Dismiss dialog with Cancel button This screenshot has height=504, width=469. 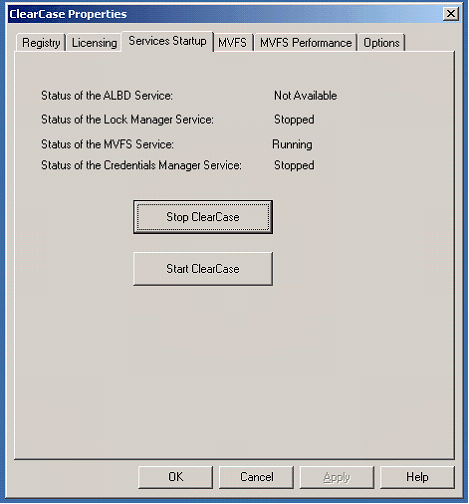tap(256, 477)
